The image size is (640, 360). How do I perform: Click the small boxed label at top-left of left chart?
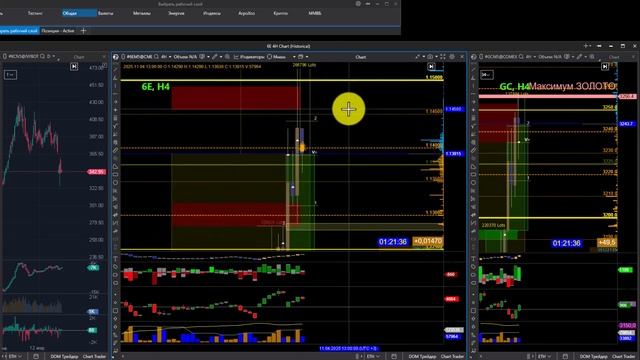[10, 75]
